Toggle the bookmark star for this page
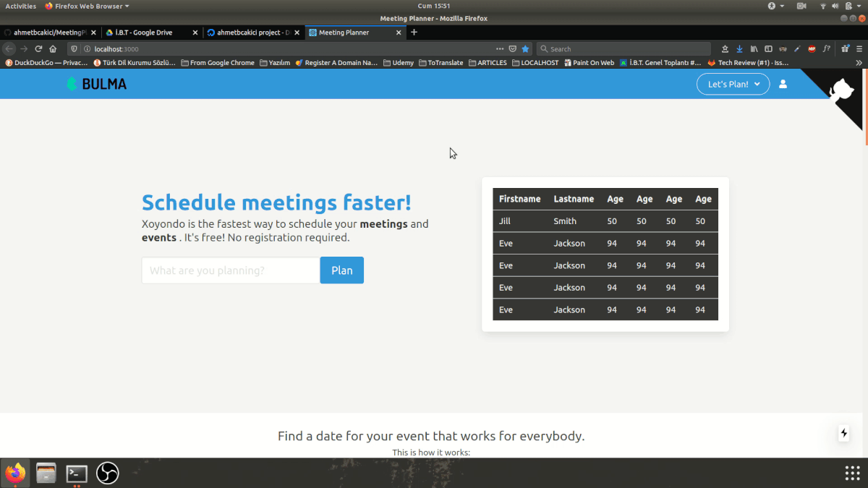868x488 pixels. coord(525,49)
